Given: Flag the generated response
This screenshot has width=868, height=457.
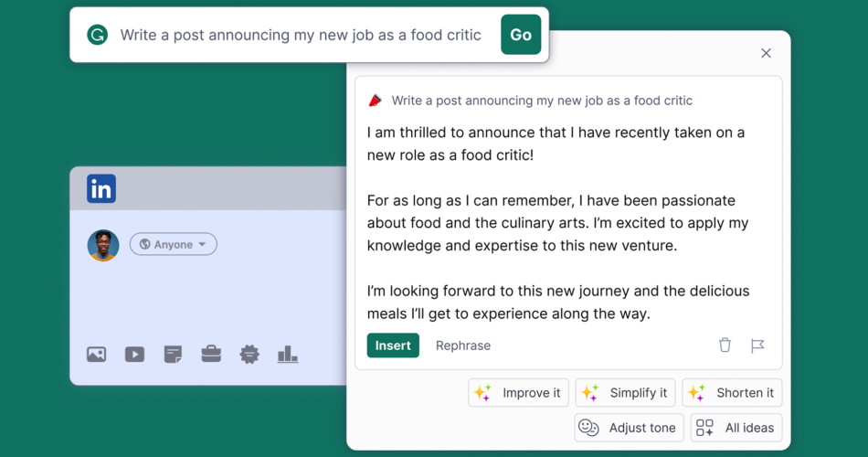Looking at the screenshot, I should 757,345.
